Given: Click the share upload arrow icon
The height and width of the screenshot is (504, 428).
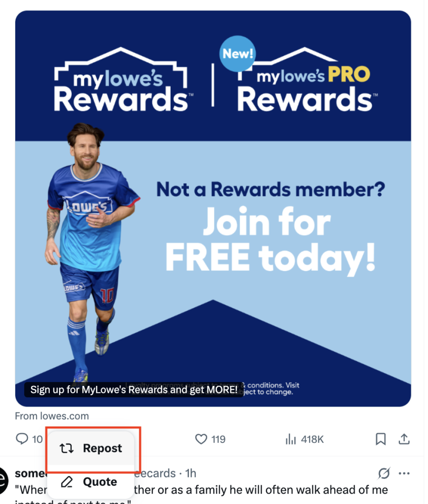Looking at the screenshot, I should (404, 439).
